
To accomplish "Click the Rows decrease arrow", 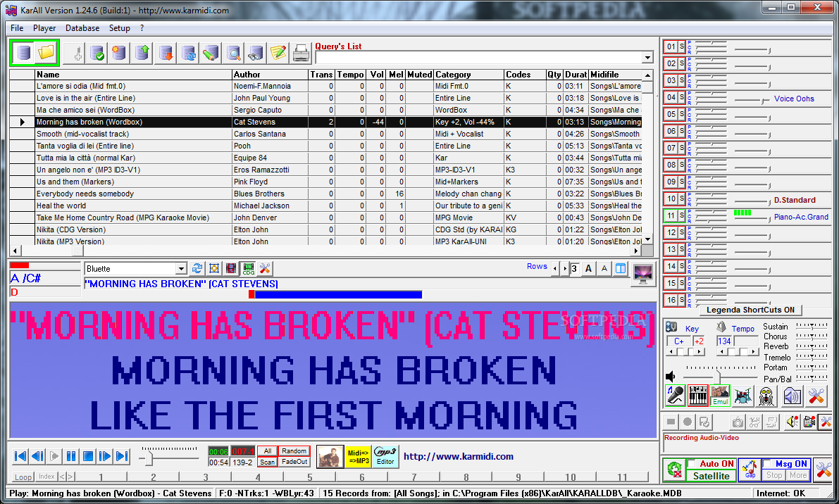I will [x=555, y=268].
